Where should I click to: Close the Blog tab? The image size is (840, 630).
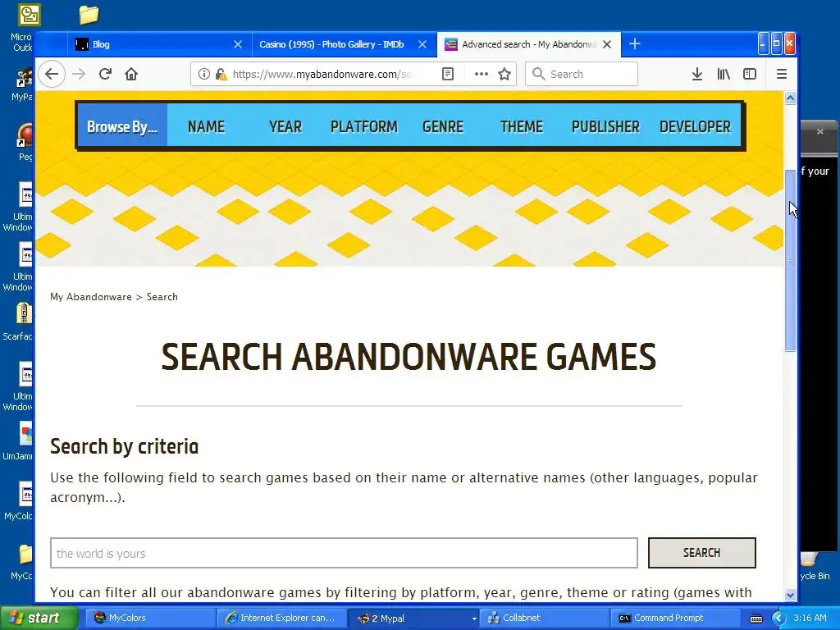click(238, 44)
